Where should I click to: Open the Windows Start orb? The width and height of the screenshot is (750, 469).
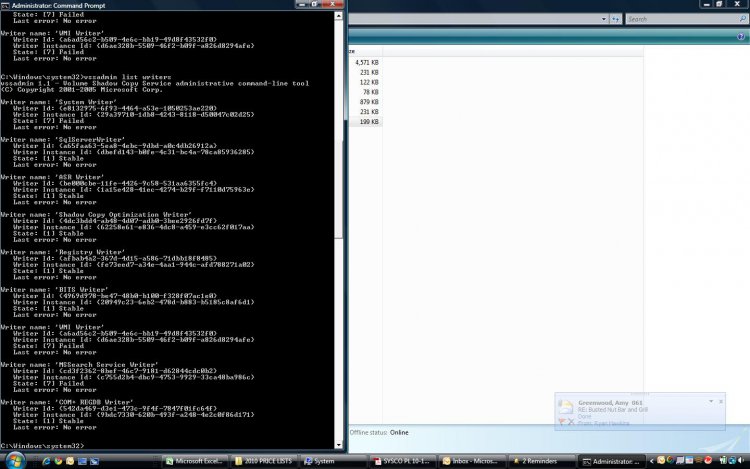point(15,460)
